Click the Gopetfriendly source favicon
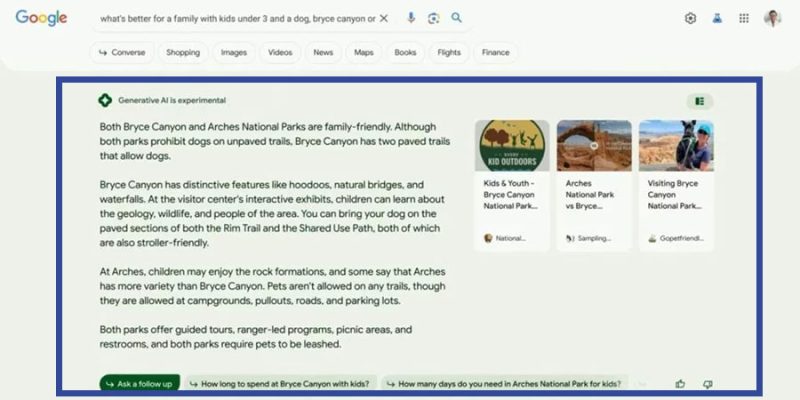 652,238
